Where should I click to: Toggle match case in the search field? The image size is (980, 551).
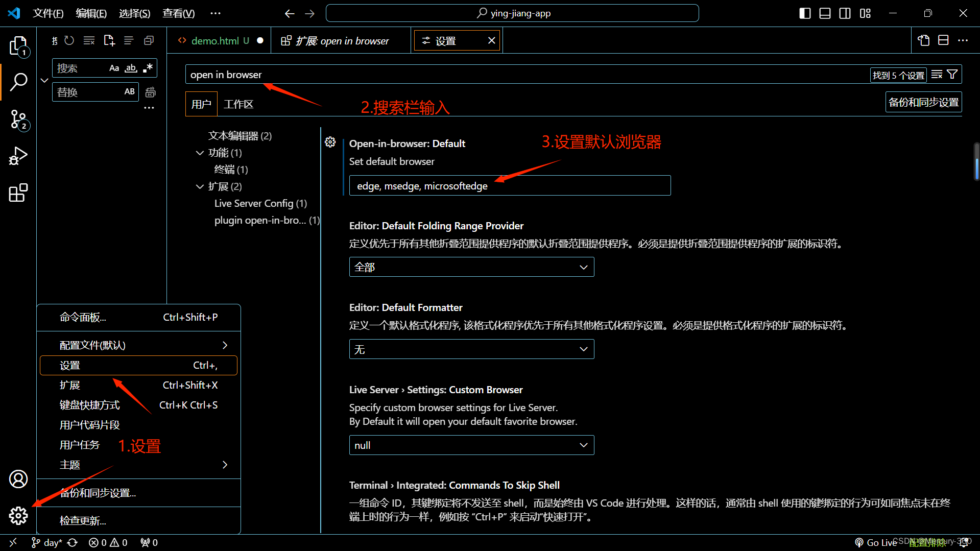[x=113, y=67]
